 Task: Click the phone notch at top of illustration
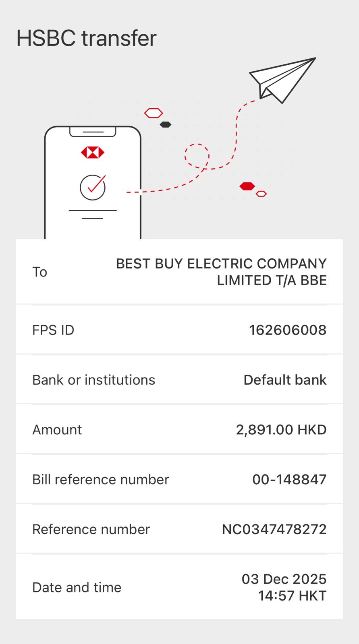(x=93, y=132)
